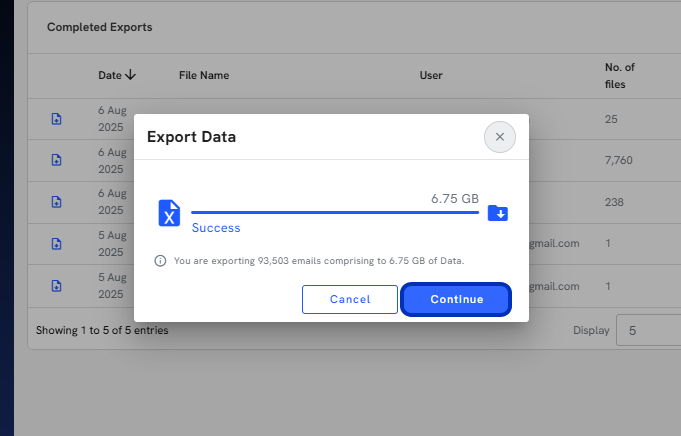
Task: Click the Excel file icon in dialog
Action: click(169, 213)
